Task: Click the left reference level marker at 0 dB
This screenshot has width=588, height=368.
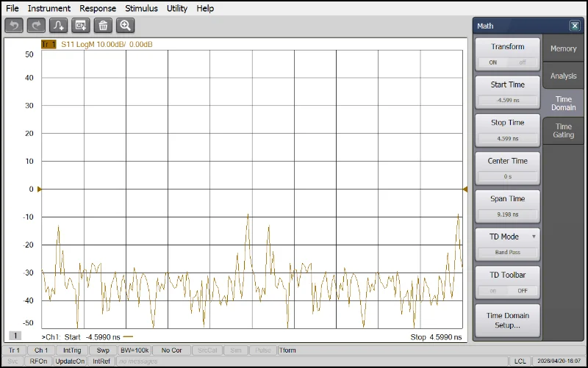Action: point(40,190)
